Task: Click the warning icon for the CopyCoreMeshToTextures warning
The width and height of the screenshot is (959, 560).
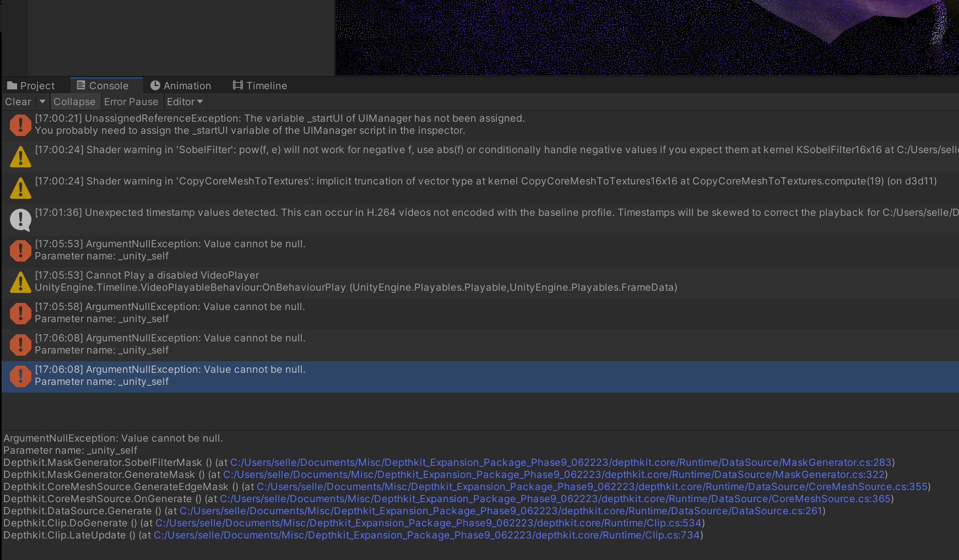Action: pos(20,188)
